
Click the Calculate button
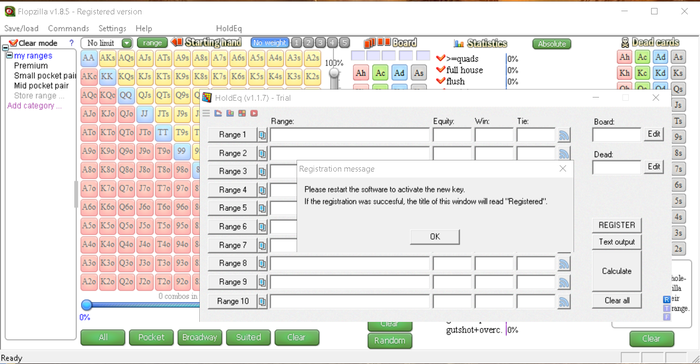(x=617, y=271)
